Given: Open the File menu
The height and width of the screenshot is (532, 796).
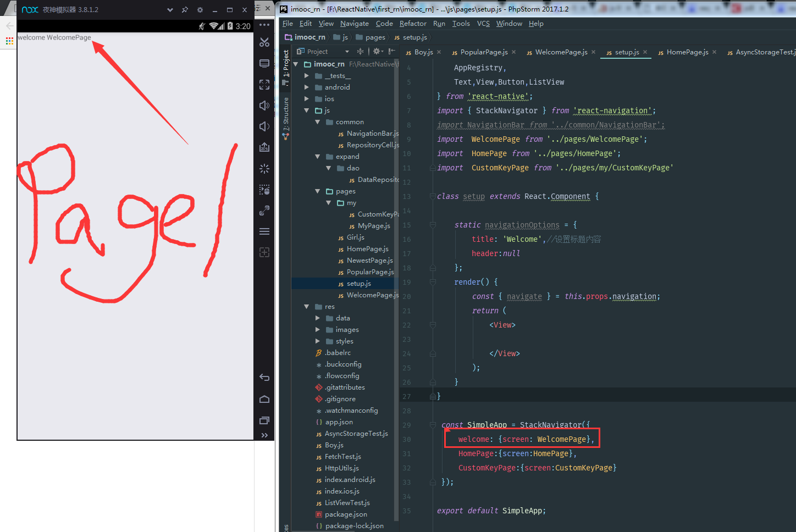Looking at the screenshot, I should pos(288,24).
